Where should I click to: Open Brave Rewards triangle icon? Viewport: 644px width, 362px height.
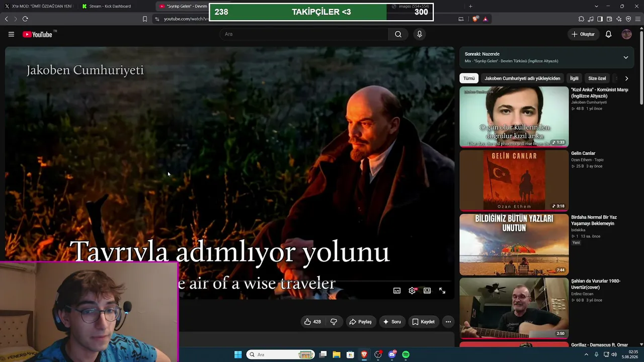[485, 19]
